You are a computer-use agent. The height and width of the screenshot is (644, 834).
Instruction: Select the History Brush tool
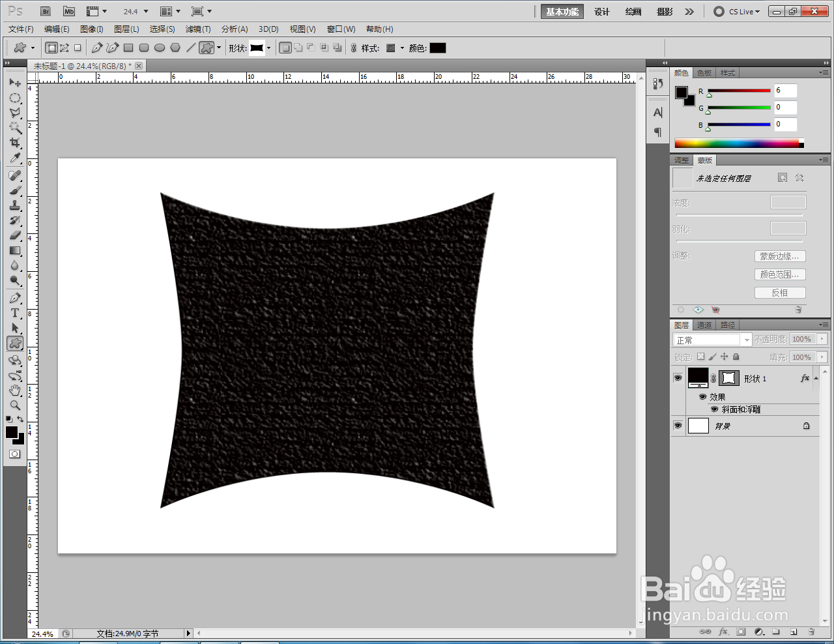(x=15, y=220)
